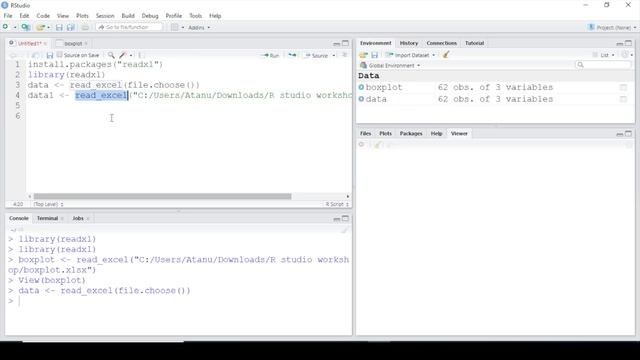Open the Import Dataset dropdown
Screen dimensions: 640x360
(x=411, y=55)
